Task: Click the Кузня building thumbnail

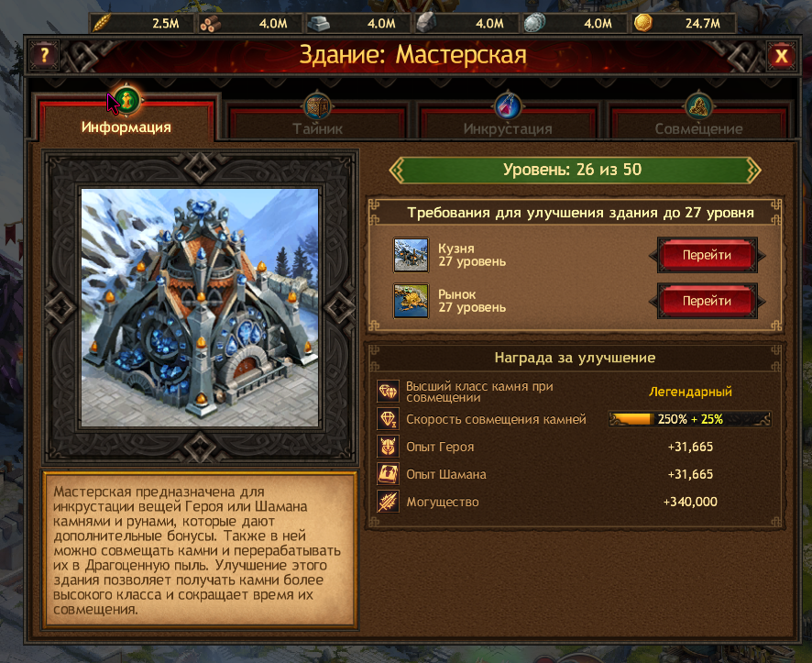Action: (411, 255)
